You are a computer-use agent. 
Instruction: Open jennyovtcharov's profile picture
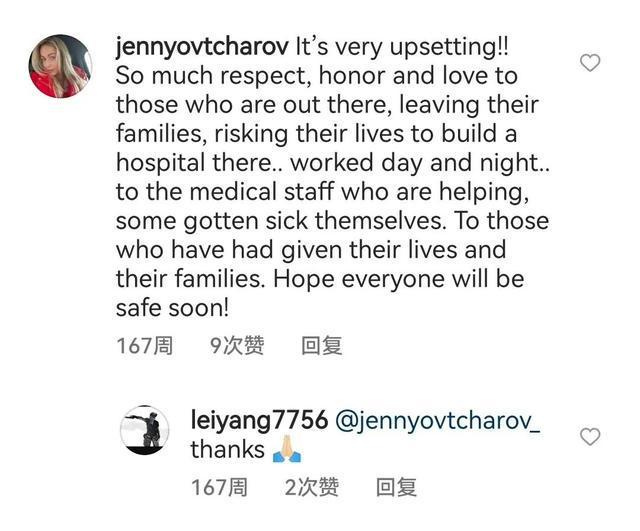(x=60, y=66)
